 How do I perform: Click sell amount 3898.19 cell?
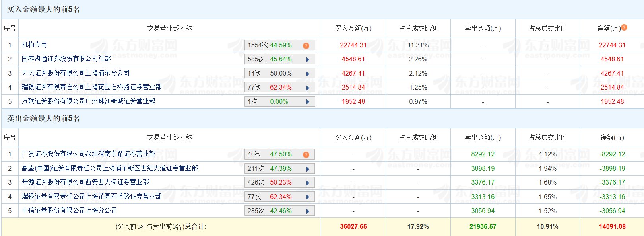tap(483, 168)
